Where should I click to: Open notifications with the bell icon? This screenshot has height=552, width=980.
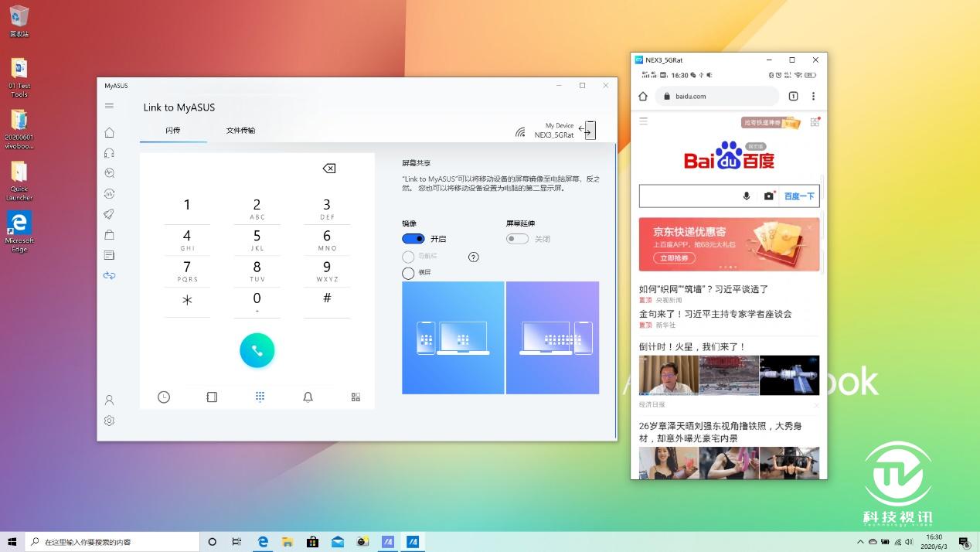pyautogui.click(x=308, y=397)
